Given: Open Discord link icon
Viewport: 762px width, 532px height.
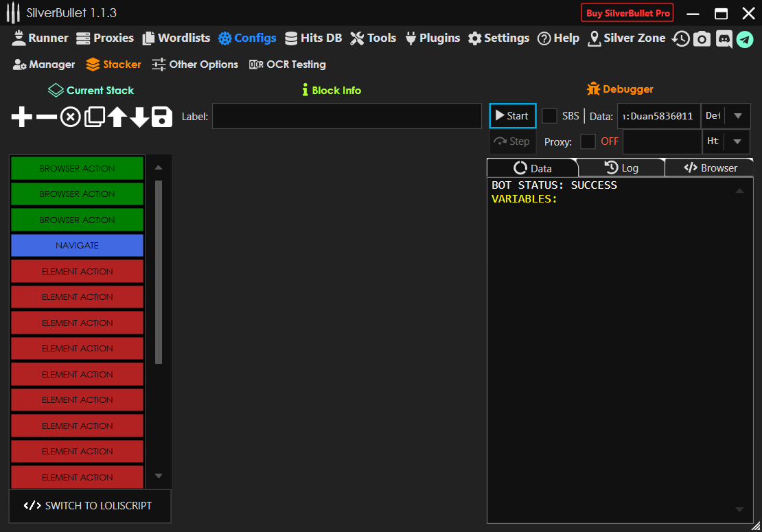Looking at the screenshot, I should coord(724,39).
